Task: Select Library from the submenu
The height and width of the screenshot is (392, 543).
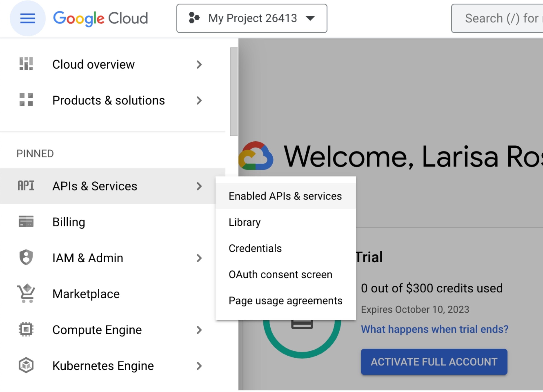Action: point(286,222)
